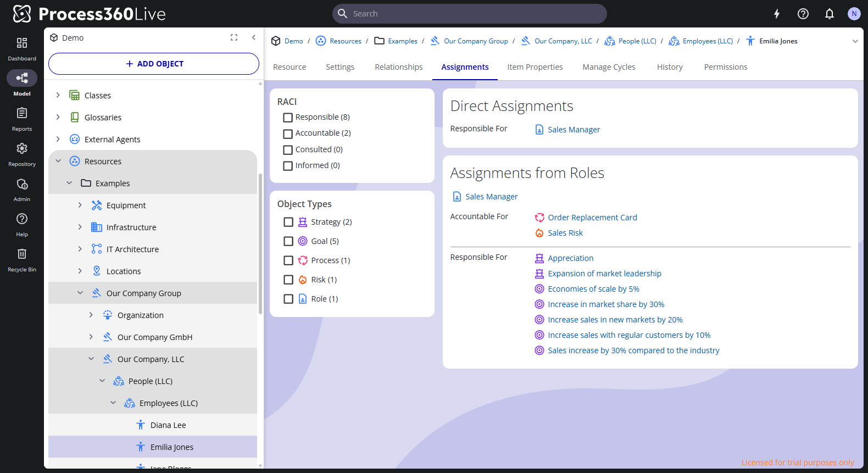Switch to the Manage Cycles tab

point(609,67)
